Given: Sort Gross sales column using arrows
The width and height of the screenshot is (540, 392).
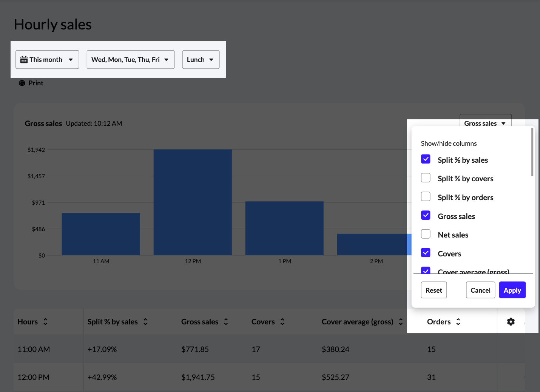Looking at the screenshot, I should [x=226, y=322].
